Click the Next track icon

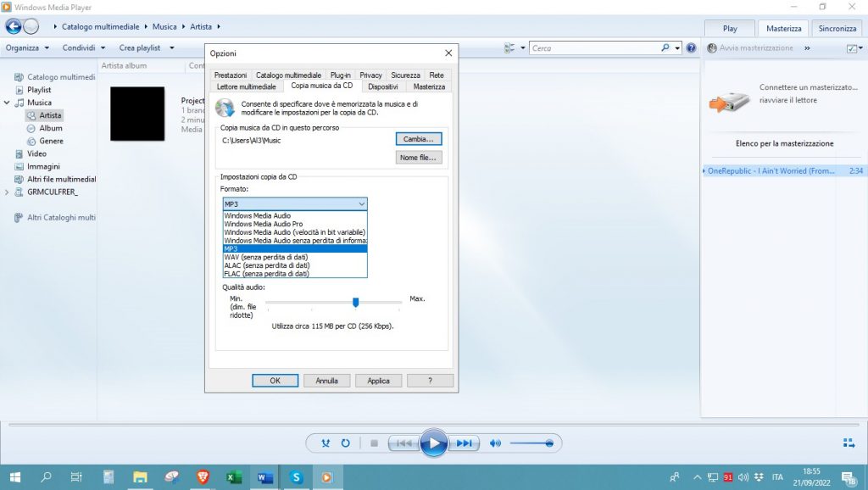coord(465,443)
